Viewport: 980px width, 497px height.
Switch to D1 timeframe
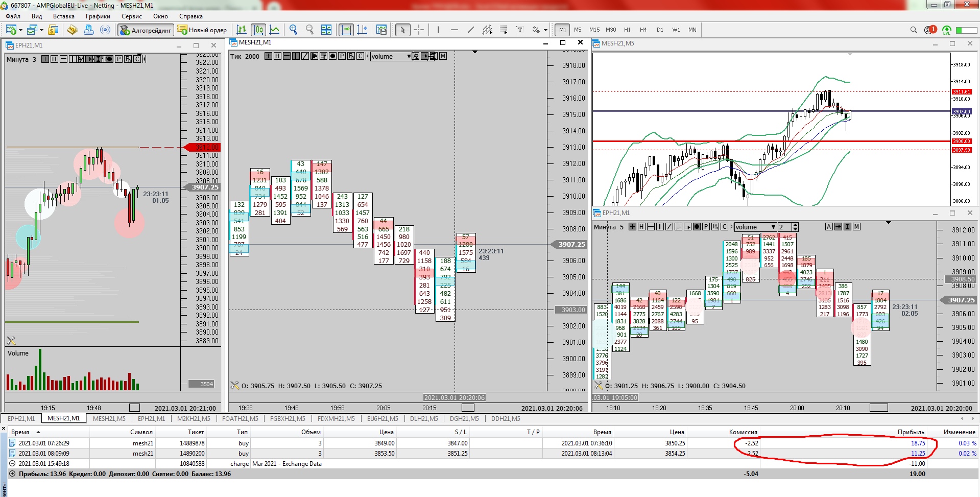(x=660, y=30)
